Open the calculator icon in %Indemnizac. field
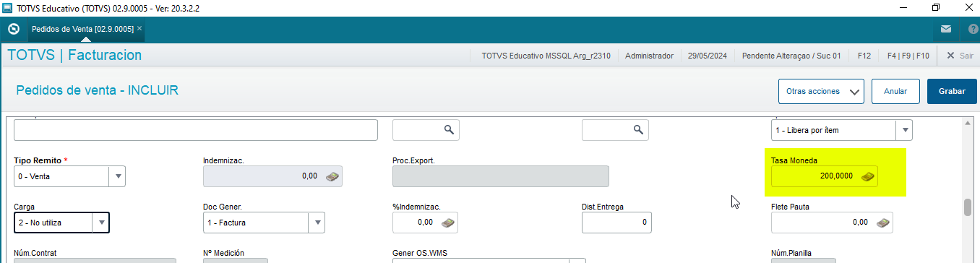This screenshot has height=263, width=980. coord(447,223)
